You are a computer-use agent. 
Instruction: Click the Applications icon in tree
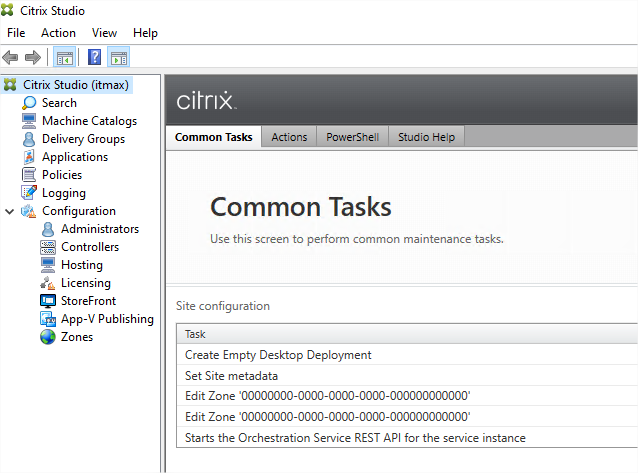tap(29, 157)
